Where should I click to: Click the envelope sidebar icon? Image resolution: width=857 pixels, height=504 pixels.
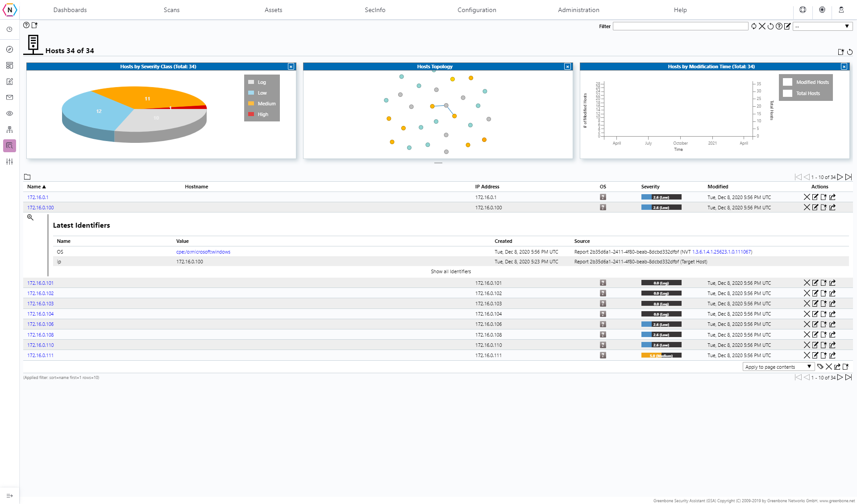9,97
